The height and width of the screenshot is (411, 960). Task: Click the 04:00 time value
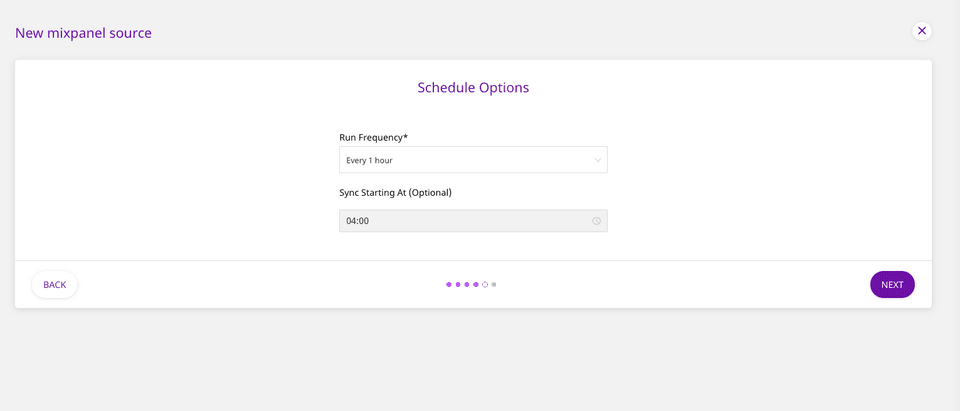(358, 221)
